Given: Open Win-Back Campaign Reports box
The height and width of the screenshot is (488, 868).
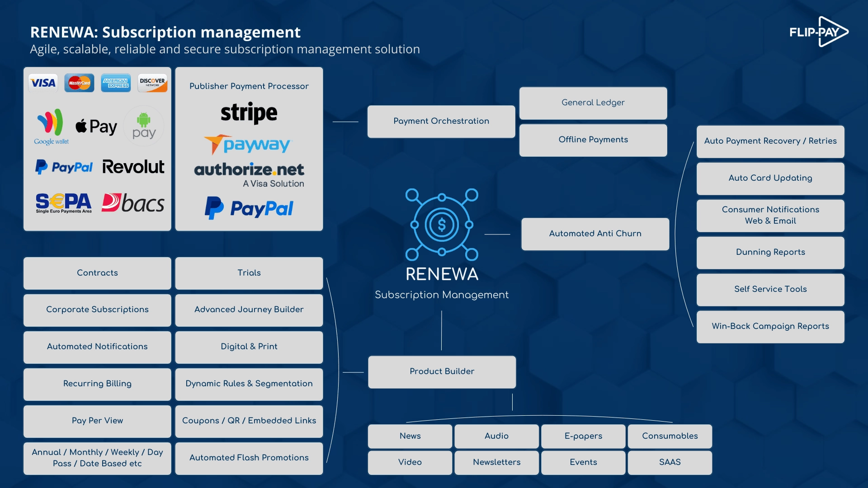Looking at the screenshot, I should tap(770, 327).
